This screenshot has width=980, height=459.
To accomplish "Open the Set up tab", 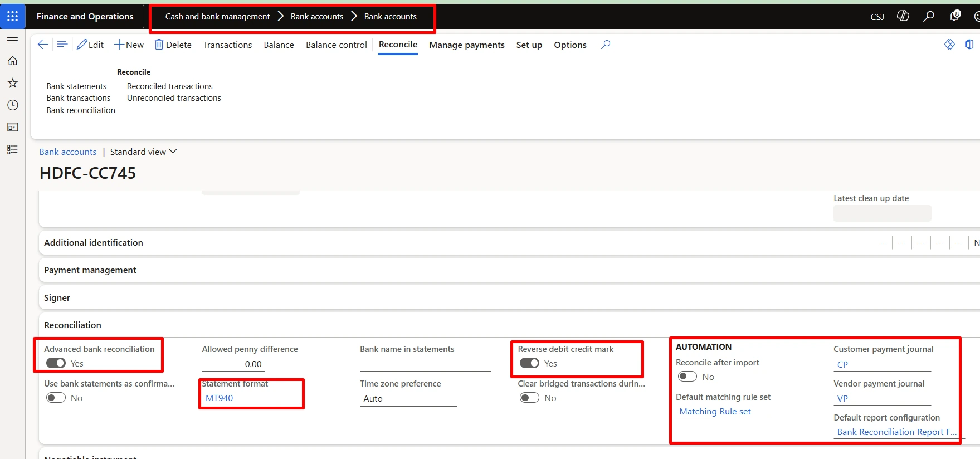I will coord(529,45).
